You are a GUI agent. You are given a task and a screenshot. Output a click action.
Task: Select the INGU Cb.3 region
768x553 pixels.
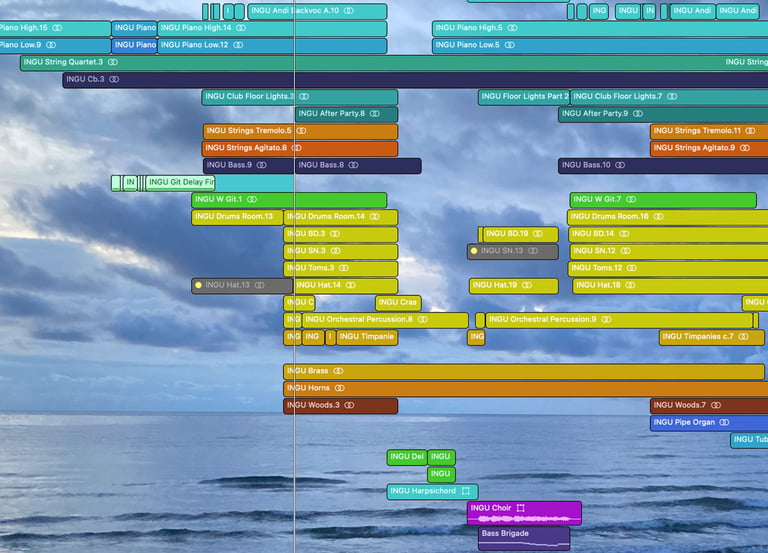coord(415,79)
